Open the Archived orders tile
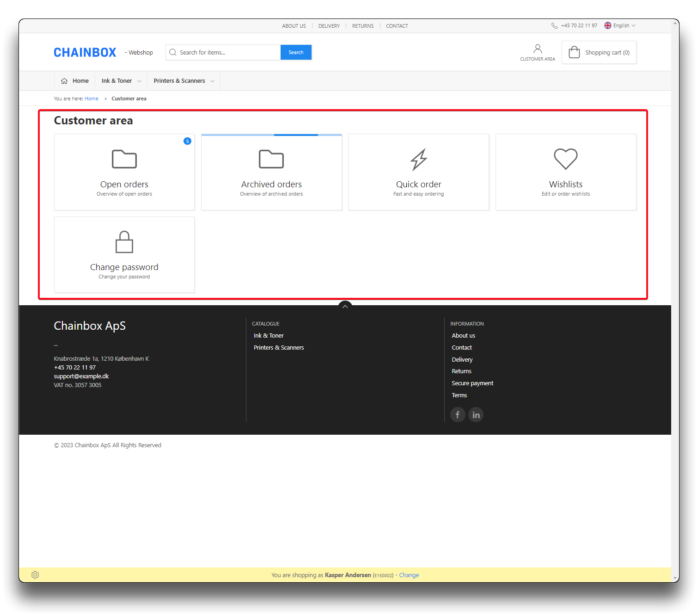Screen dimensions: 698x616 click(271, 172)
